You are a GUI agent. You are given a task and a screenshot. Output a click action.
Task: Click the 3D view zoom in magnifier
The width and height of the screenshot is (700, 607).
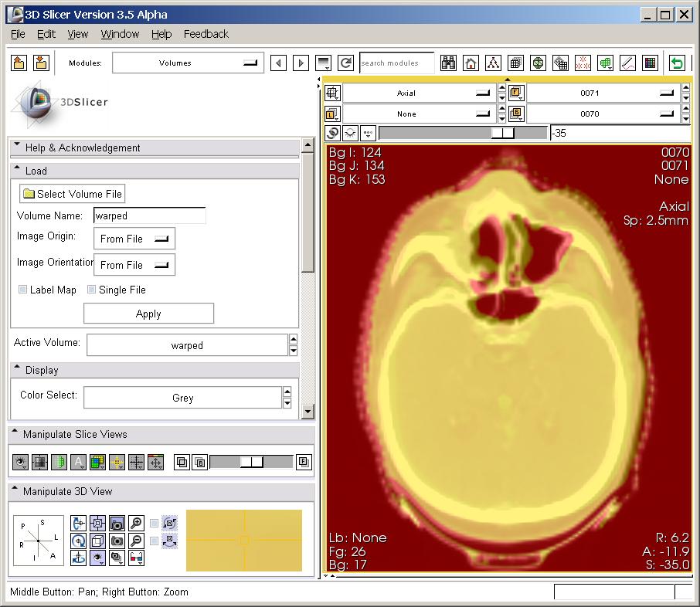(x=136, y=524)
